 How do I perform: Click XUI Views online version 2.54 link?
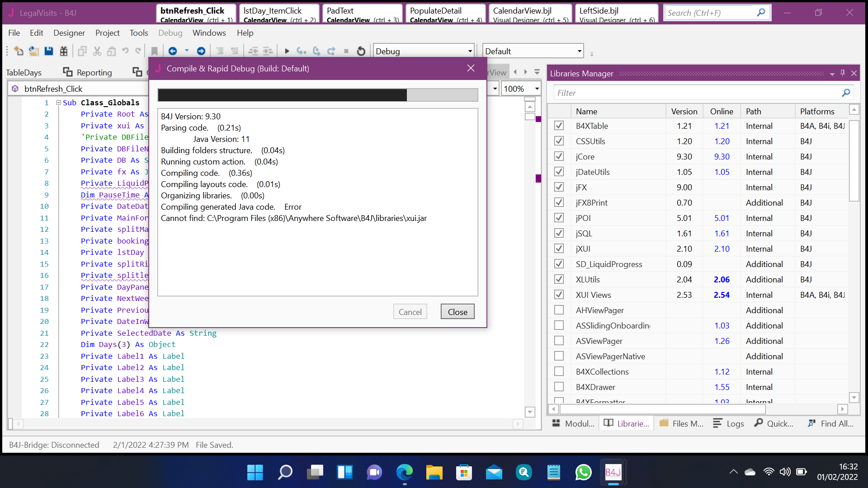722,295
